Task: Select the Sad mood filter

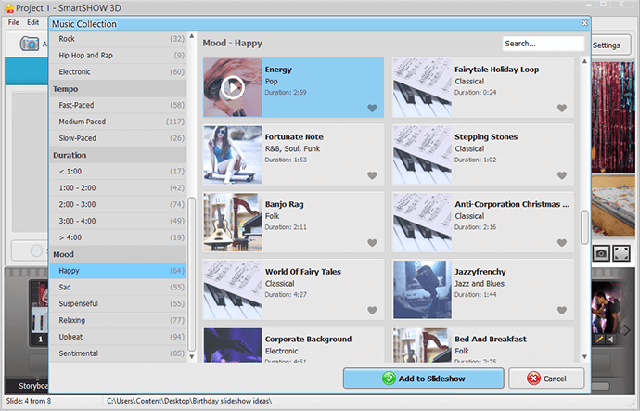Action: click(x=118, y=287)
